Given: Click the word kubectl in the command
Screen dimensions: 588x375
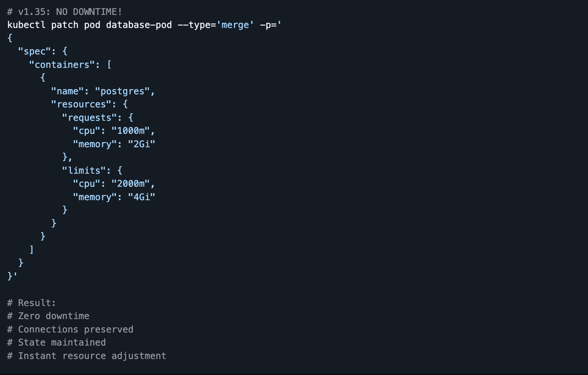Looking at the screenshot, I should (x=26, y=25).
